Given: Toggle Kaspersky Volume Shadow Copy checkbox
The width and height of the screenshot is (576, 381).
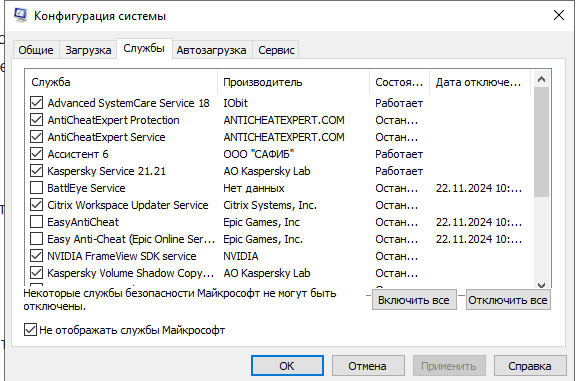Looking at the screenshot, I should pos(36,273).
